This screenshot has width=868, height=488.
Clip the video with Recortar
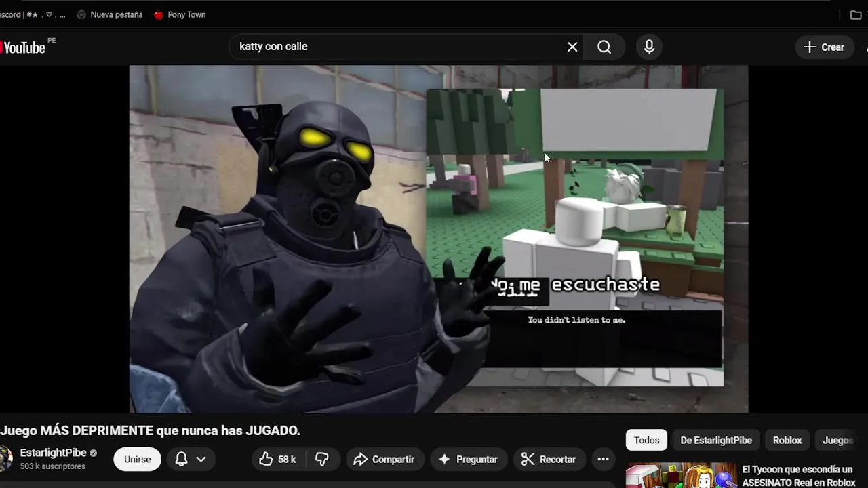(549, 459)
